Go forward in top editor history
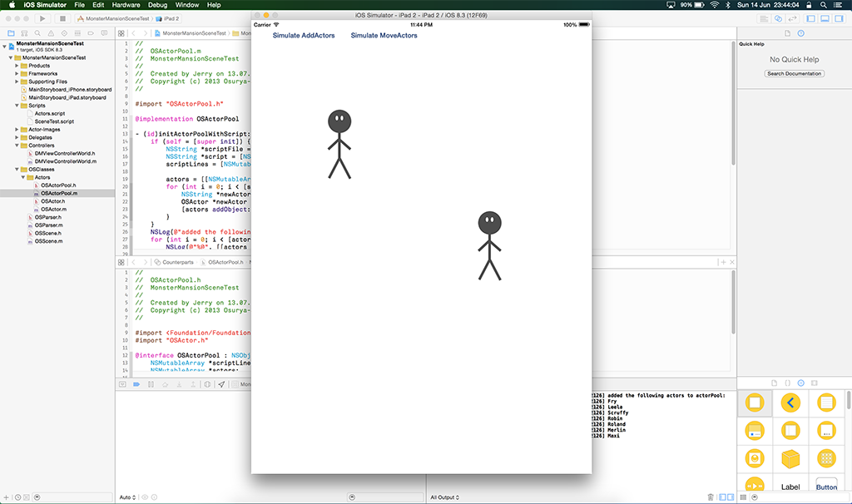The image size is (852, 504). [145, 33]
